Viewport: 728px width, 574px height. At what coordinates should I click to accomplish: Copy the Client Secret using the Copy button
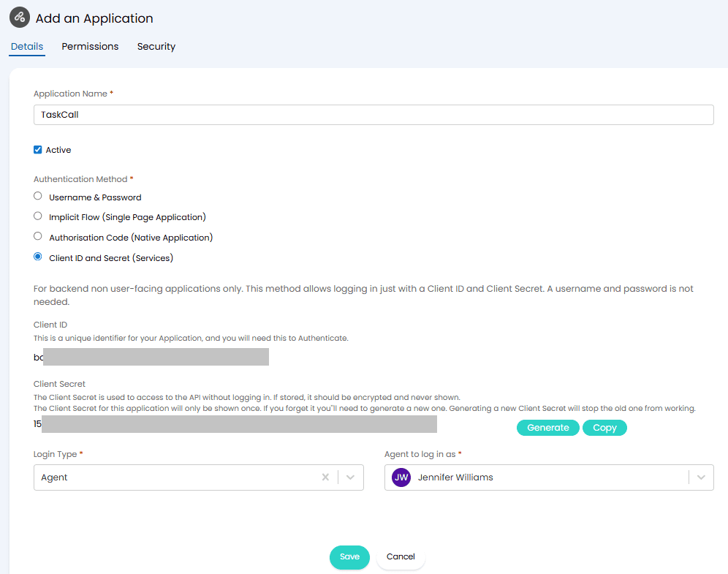(x=604, y=427)
